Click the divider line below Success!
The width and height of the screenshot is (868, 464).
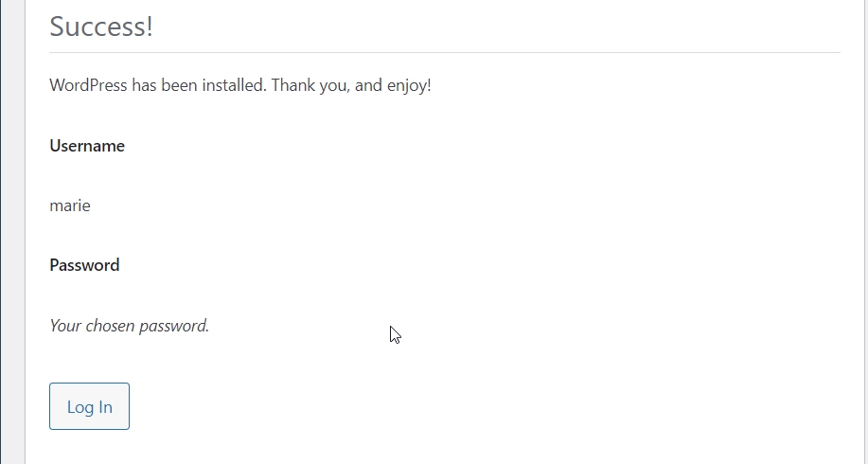point(445,52)
